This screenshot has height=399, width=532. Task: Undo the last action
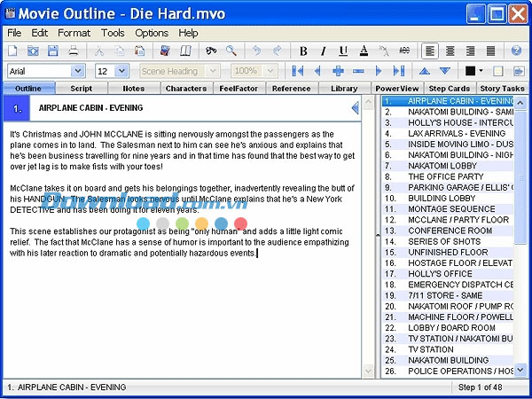click(x=257, y=51)
